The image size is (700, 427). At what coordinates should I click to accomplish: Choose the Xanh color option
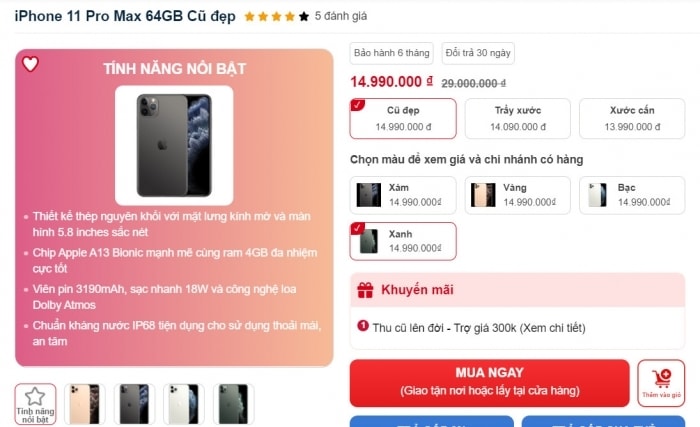click(403, 241)
